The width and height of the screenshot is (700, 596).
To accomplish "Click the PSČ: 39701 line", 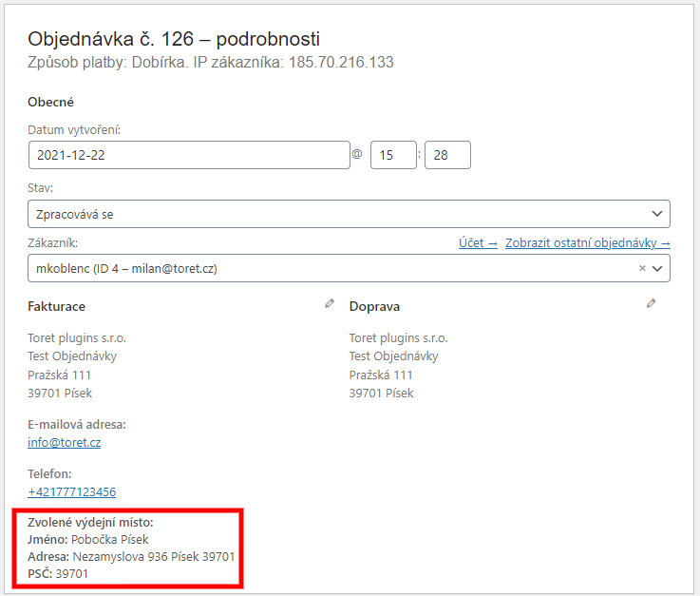I will (58, 573).
